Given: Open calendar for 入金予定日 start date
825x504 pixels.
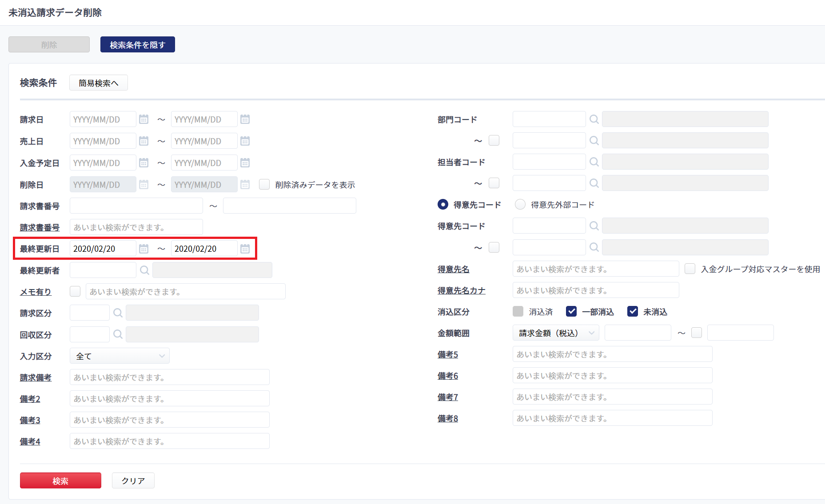Looking at the screenshot, I should tap(143, 163).
